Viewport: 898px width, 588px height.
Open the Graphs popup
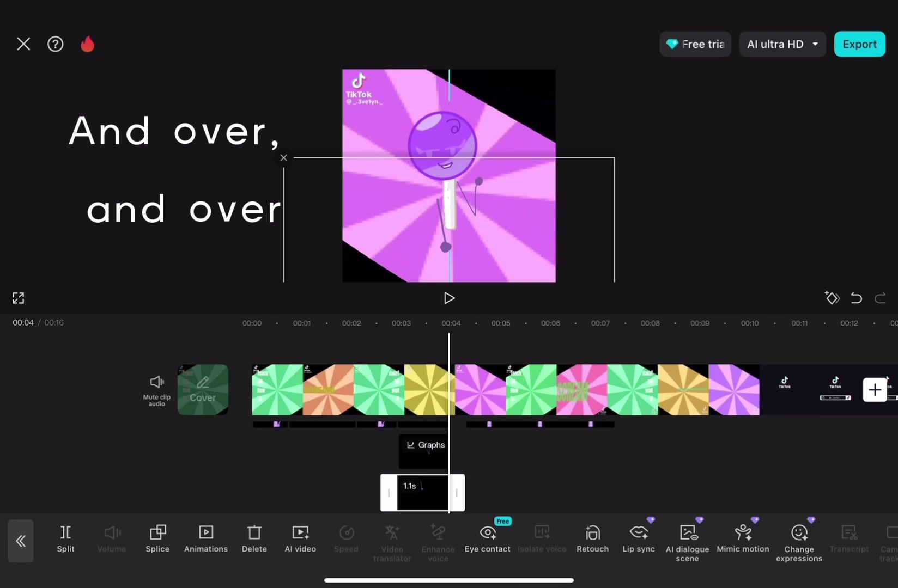(x=426, y=445)
